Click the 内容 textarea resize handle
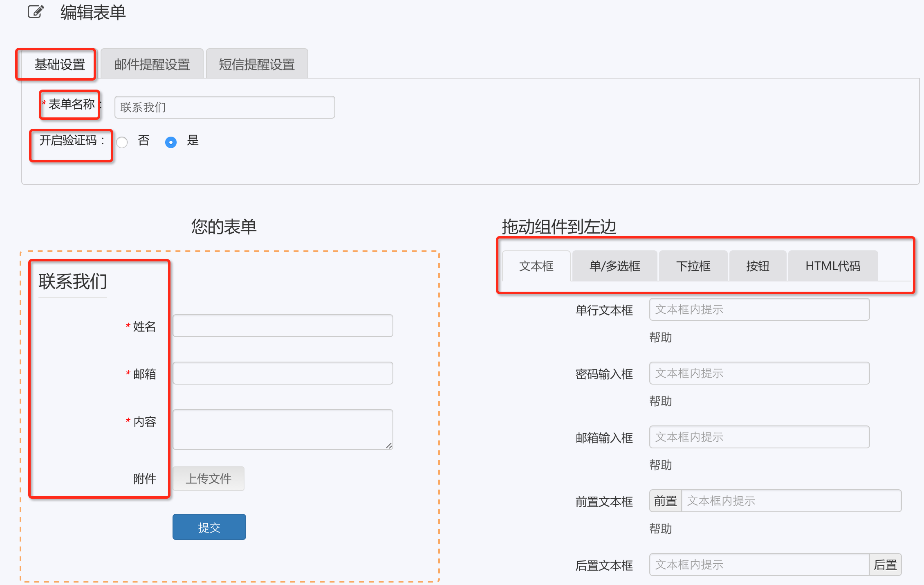 pos(389,445)
